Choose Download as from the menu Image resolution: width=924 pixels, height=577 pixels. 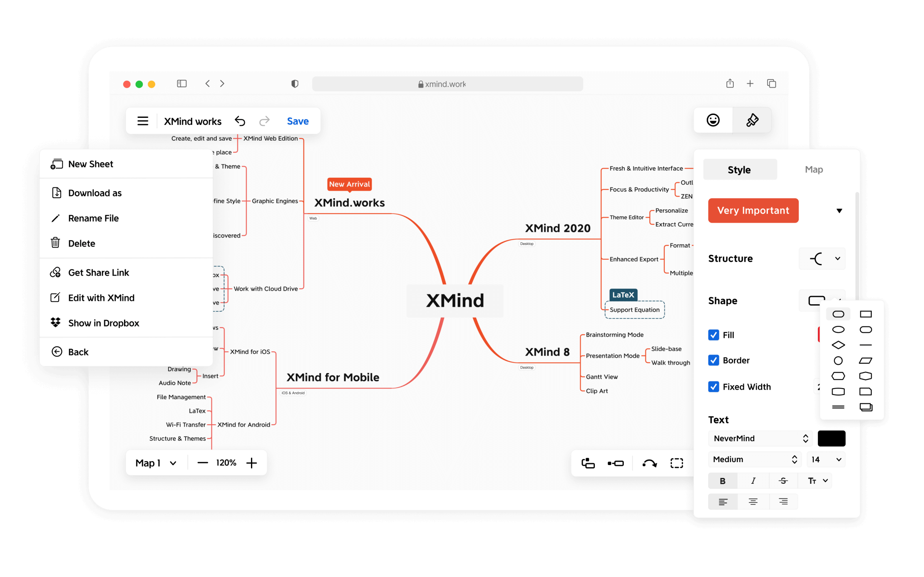click(x=126, y=193)
